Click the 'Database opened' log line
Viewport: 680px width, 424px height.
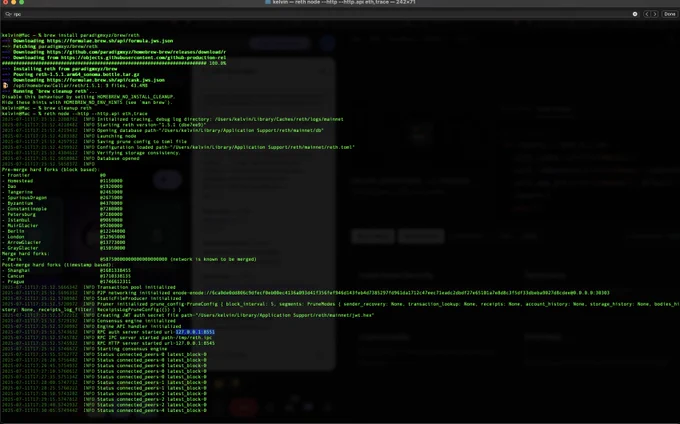70,158
